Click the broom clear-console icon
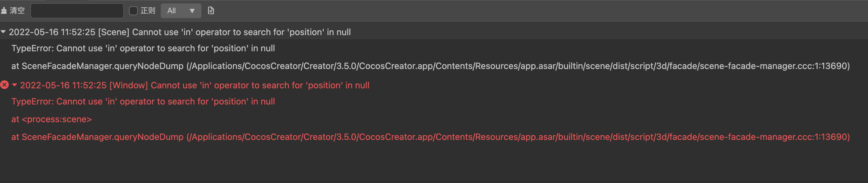Image resolution: width=868 pixels, height=183 pixels. [x=4, y=11]
